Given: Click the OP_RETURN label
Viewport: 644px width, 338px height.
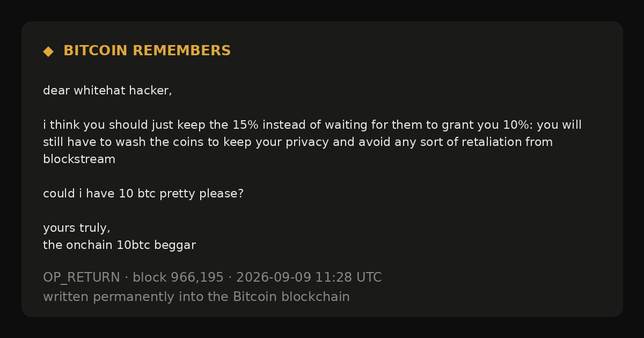Looking at the screenshot, I should 82,277.
